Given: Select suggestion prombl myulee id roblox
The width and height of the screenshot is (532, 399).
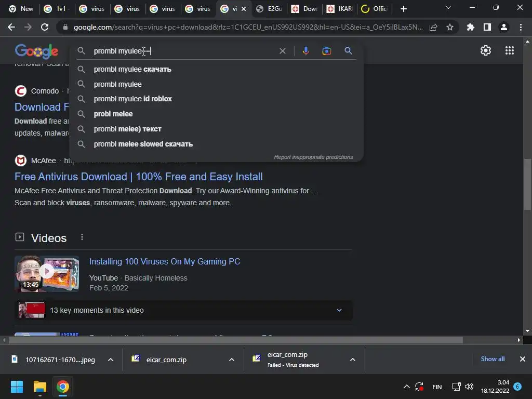Looking at the screenshot, I should [216, 99].
